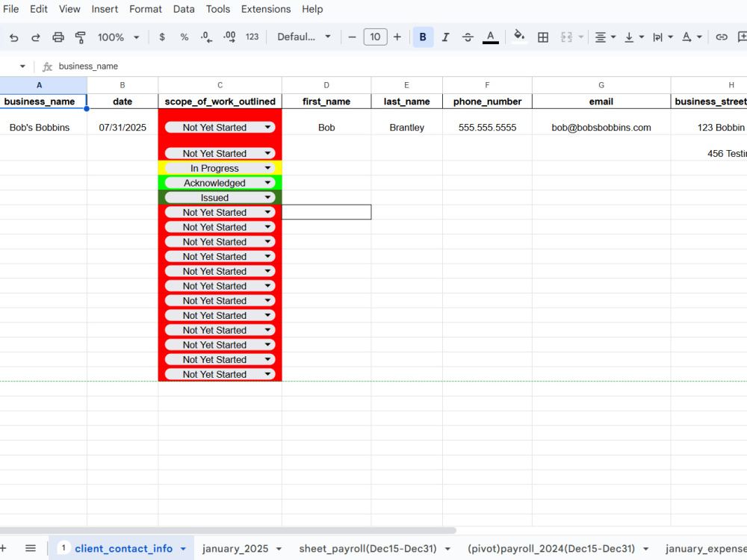This screenshot has height=560, width=747.
Task: Open the all sheets list icon
Action: (31, 548)
